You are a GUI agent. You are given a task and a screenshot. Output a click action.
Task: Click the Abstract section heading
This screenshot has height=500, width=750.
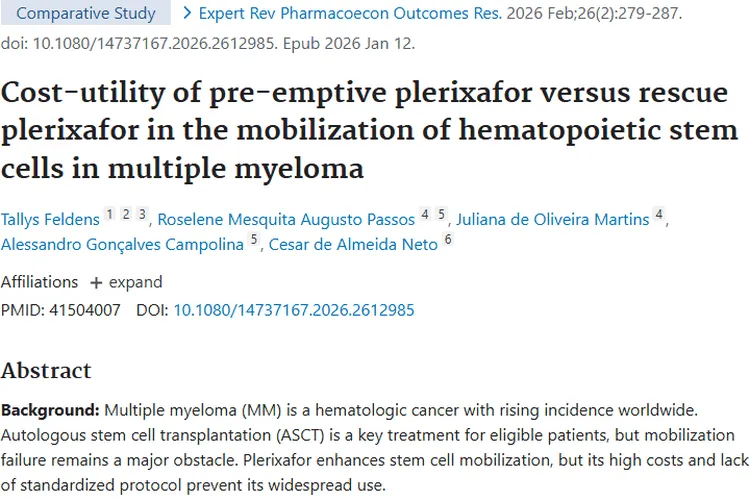pyautogui.click(x=46, y=370)
